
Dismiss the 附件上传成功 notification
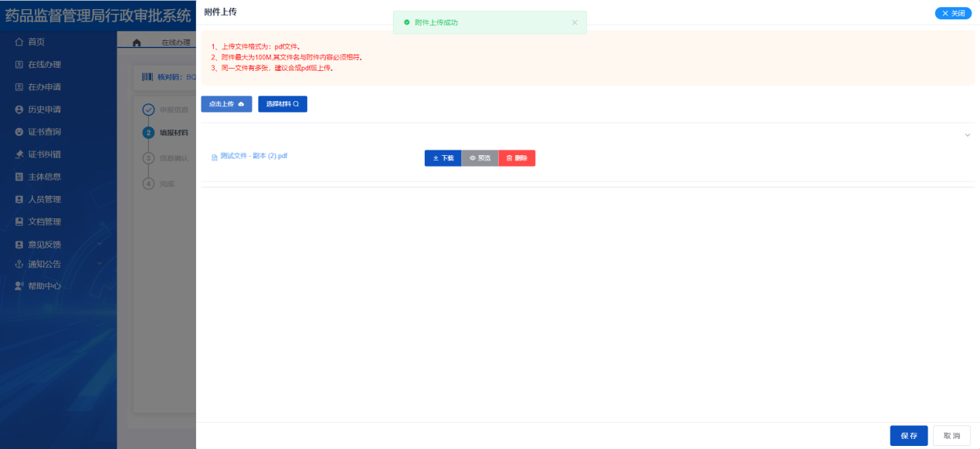tap(575, 22)
